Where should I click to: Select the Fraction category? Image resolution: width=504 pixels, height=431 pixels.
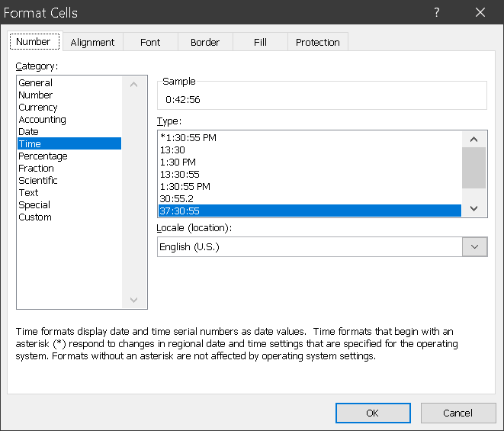click(x=69, y=169)
